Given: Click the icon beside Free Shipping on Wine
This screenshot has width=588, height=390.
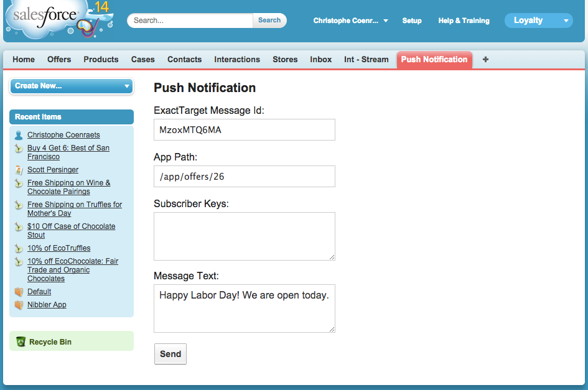Looking at the screenshot, I should (x=19, y=183).
